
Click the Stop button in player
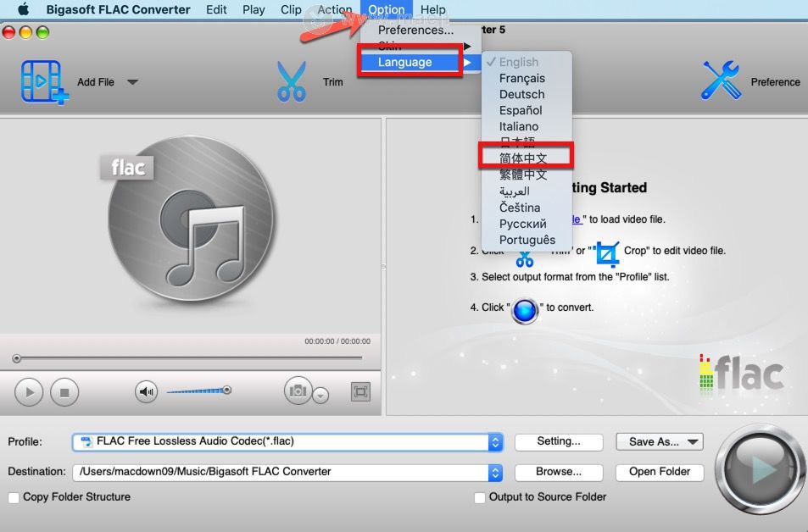(x=64, y=392)
